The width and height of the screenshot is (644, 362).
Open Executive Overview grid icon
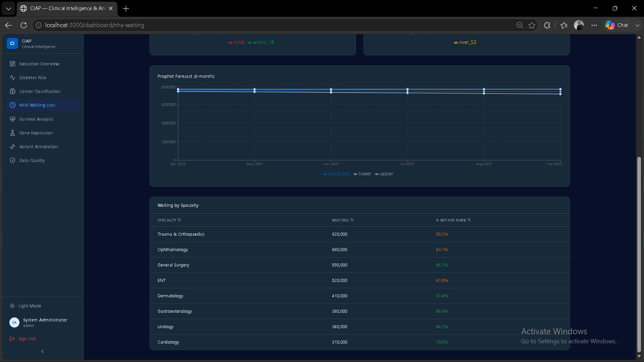click(x=12, y=64)
